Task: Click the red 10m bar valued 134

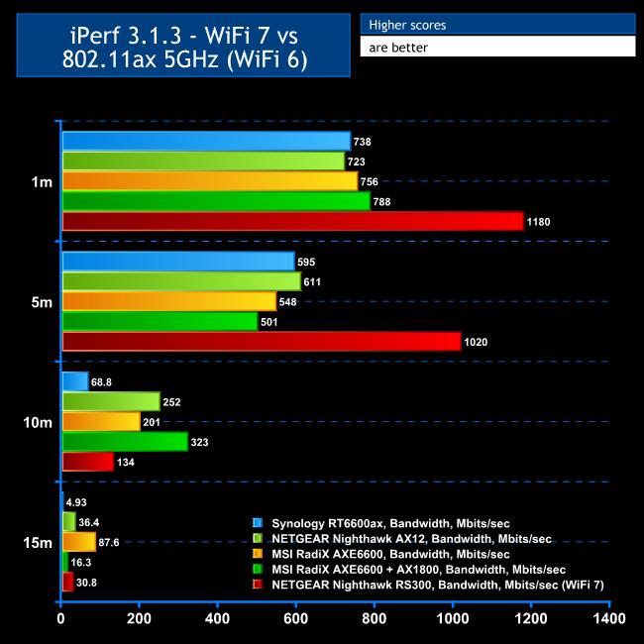Action: pyautogui.click(x=88, y=462)
